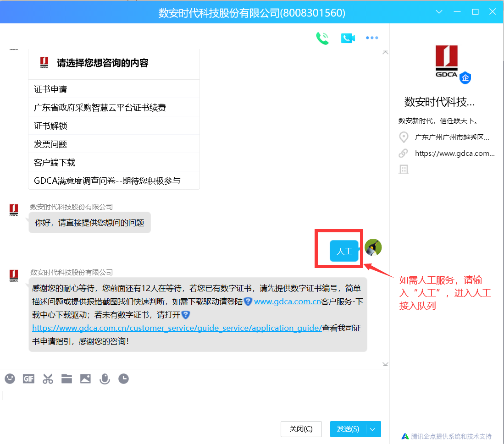The height and width of the screenshot is (444, 504).
Task: Select the 客户端下载 option
Action: (x=114, y=163)
